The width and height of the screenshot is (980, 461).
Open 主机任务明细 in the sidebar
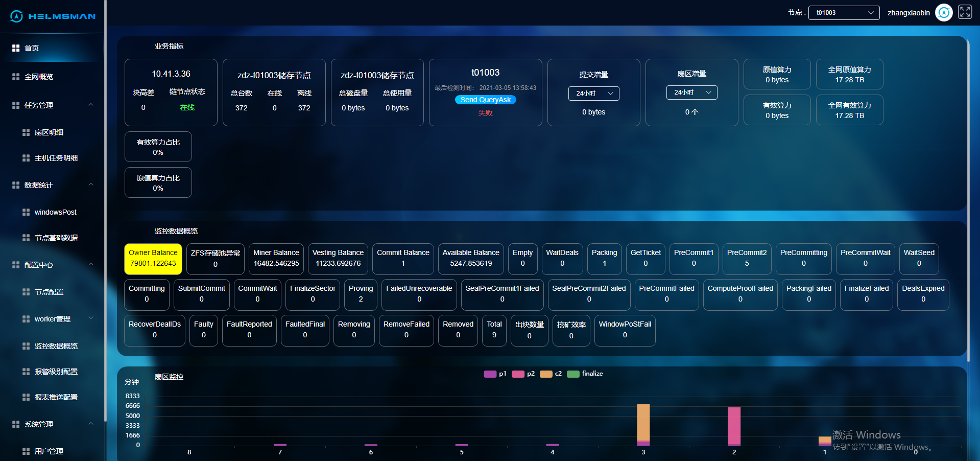(x=56, y=158)
